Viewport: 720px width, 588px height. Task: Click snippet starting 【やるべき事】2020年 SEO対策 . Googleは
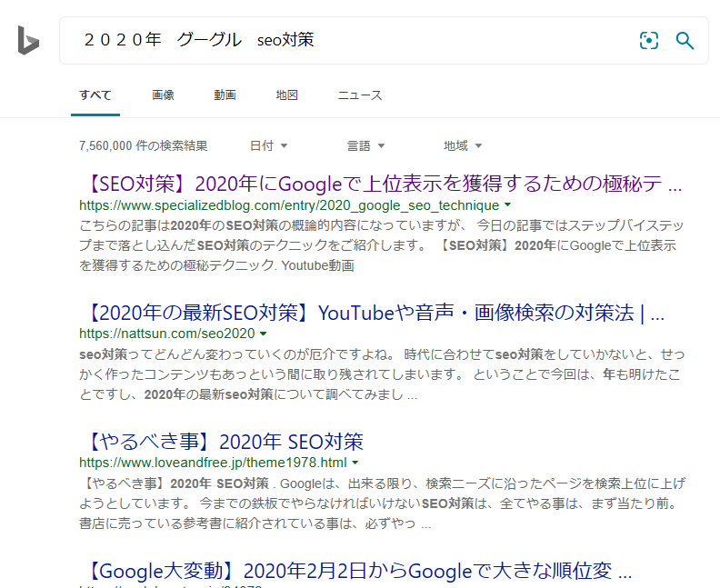click(x=382, y=503)
